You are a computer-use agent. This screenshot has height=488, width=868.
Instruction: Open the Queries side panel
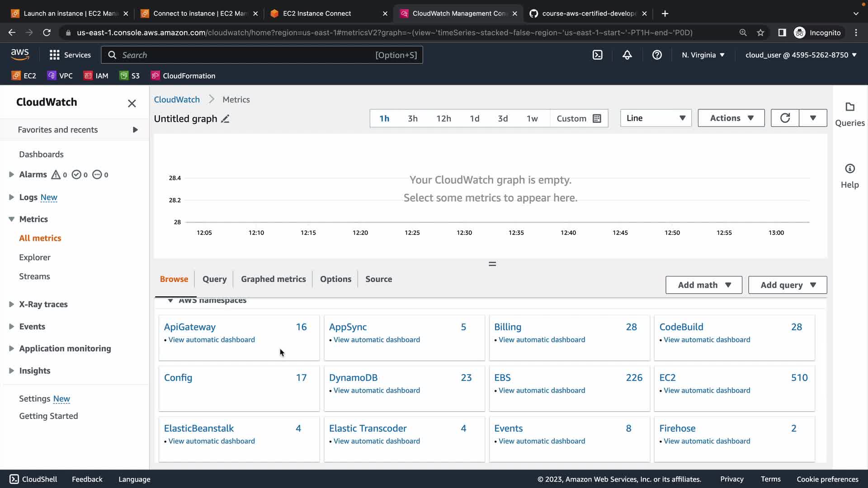click(x=849, y=114)
